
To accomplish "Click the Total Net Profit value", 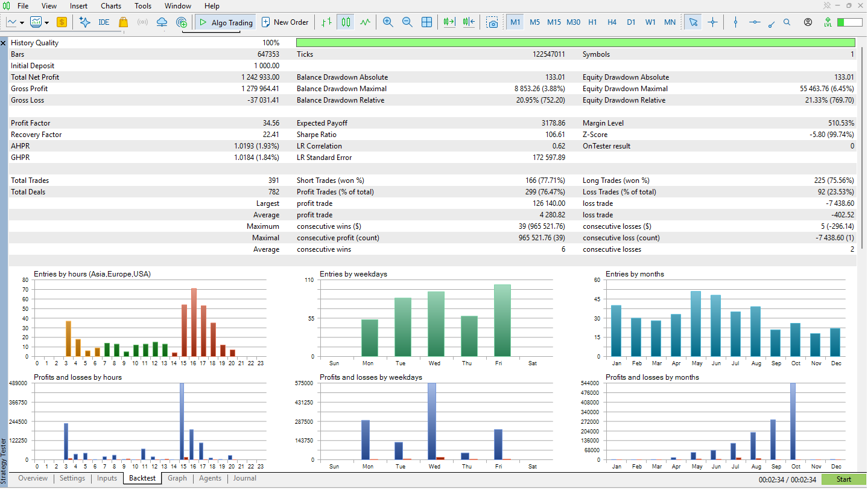I will (x=259, y=77).
